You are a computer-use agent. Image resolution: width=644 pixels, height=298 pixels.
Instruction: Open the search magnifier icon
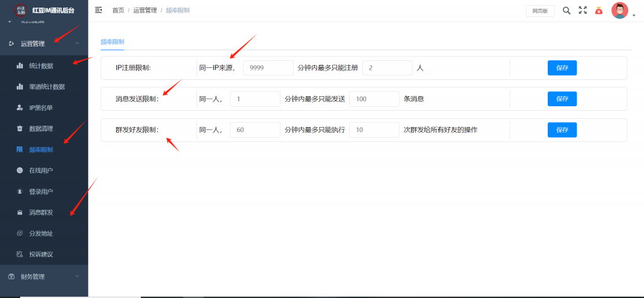coord(567,11)
